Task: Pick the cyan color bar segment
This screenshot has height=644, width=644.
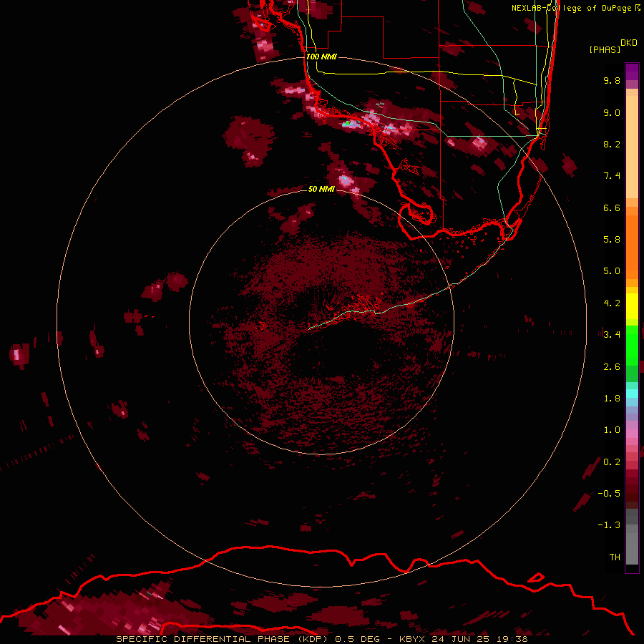Action: click(x=632, y=394)
